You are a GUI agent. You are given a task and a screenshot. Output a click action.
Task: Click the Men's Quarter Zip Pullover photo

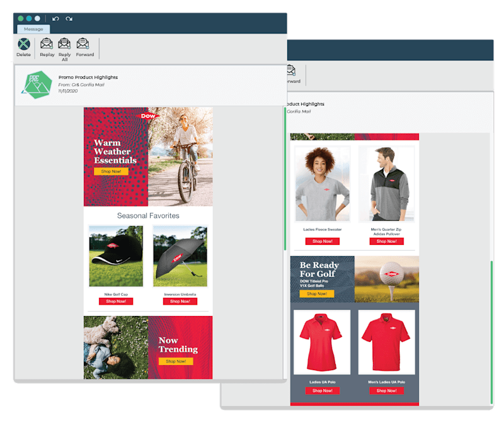click(x=387, y=184)
